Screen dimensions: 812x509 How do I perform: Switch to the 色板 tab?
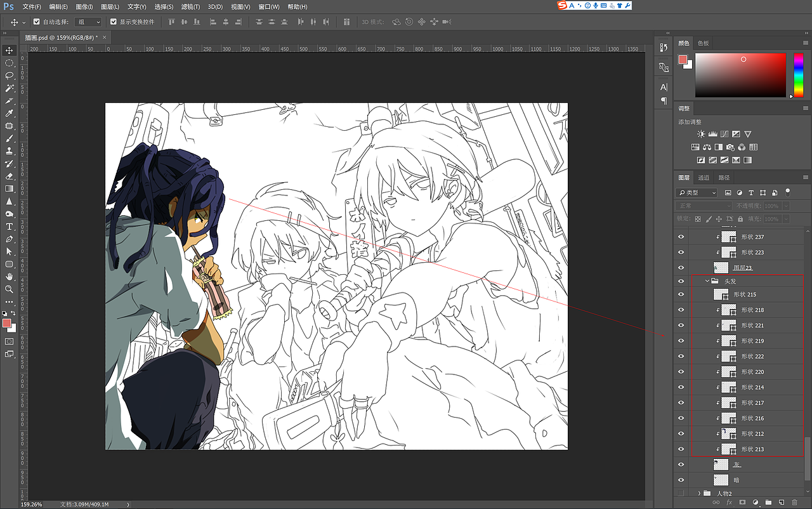click(x=704, y=43)
